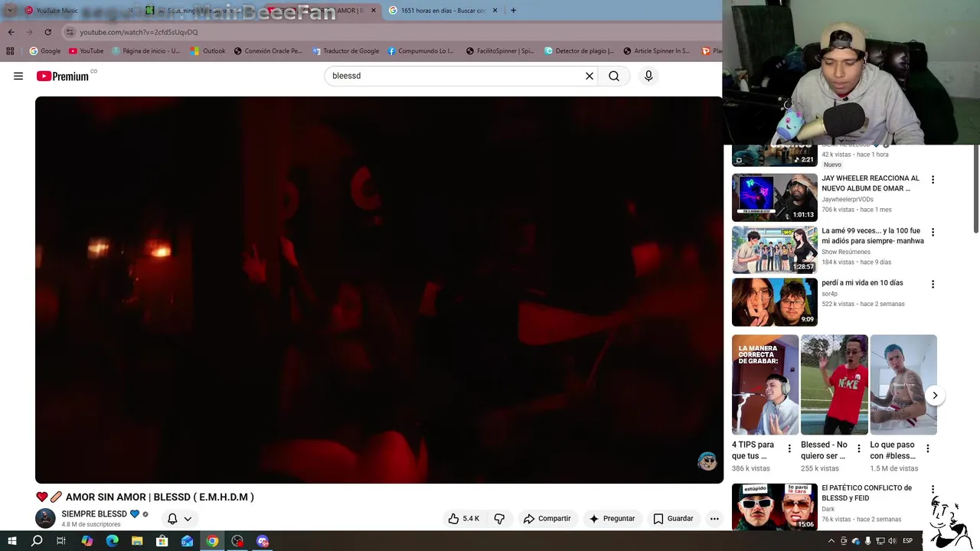Show hidden system tray icons
Viewport: 980px width, 551px height.
(831, 541)
